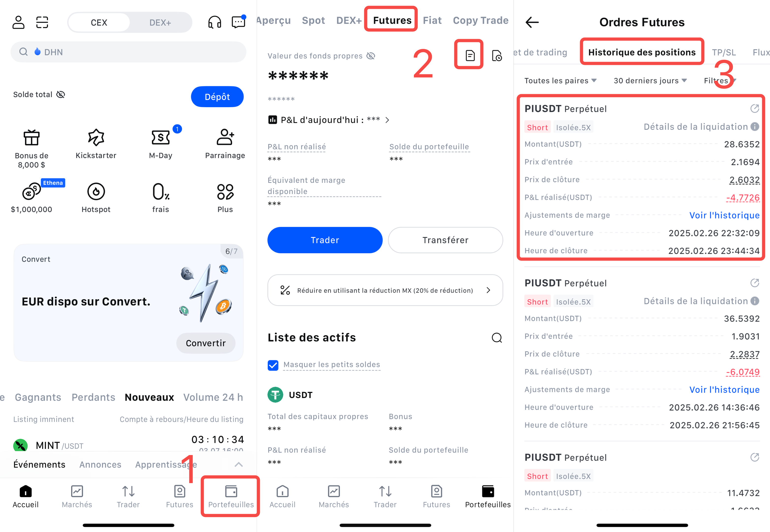
Task: Select the Futures wallet tab
Action: click(392, 20)
